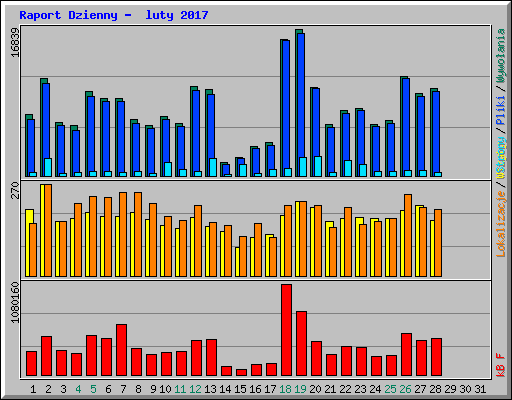The height and width of the screenshot is (400, 512).
Task: Click day 2's orange Lokalizacje bar
Action: coord(48,230)
